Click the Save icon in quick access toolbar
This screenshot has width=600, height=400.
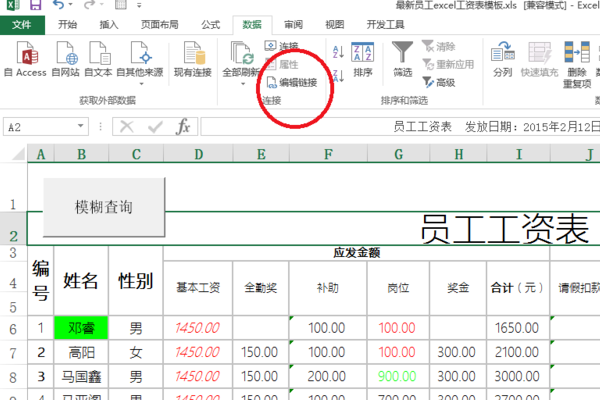[35, 5]
